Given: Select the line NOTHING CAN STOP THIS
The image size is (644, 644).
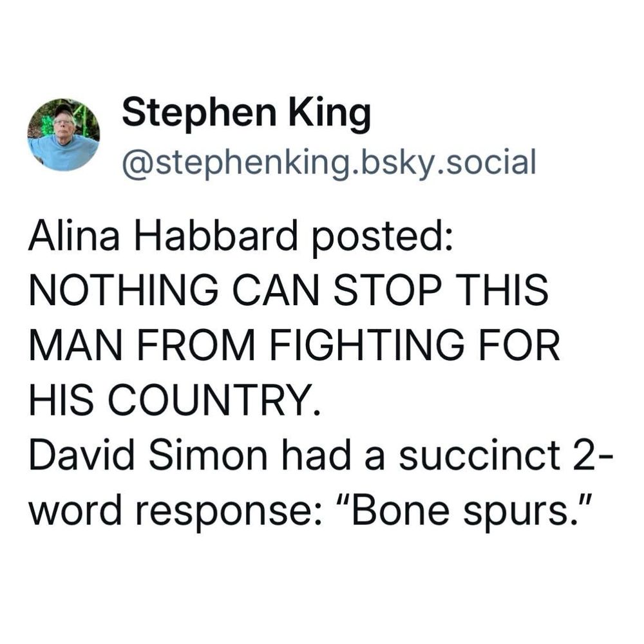Looking at the screenshot, I should pos(289,290).
